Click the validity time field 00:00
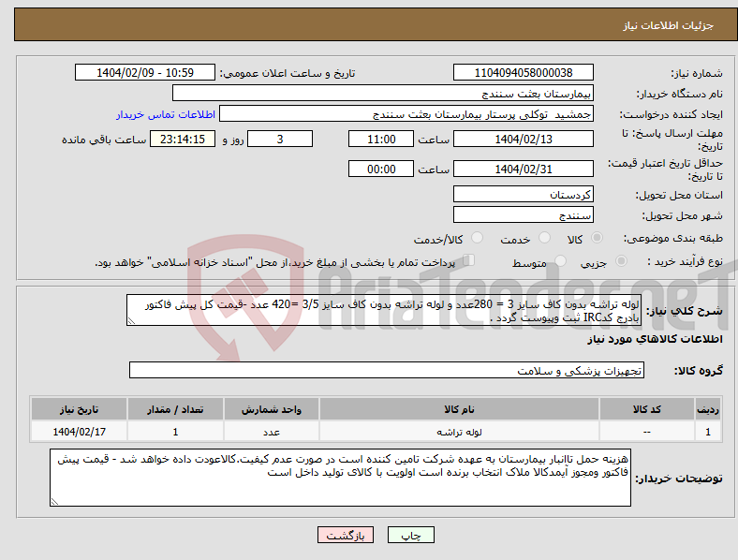Screen dimensions: 738x560 pyautogui.click(x=381, y=169)
